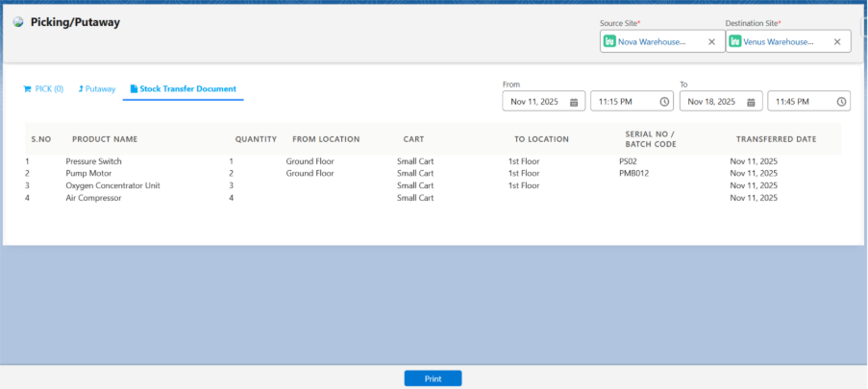Click the Picking/Putaway globe icon

click(x=18, y=22)
